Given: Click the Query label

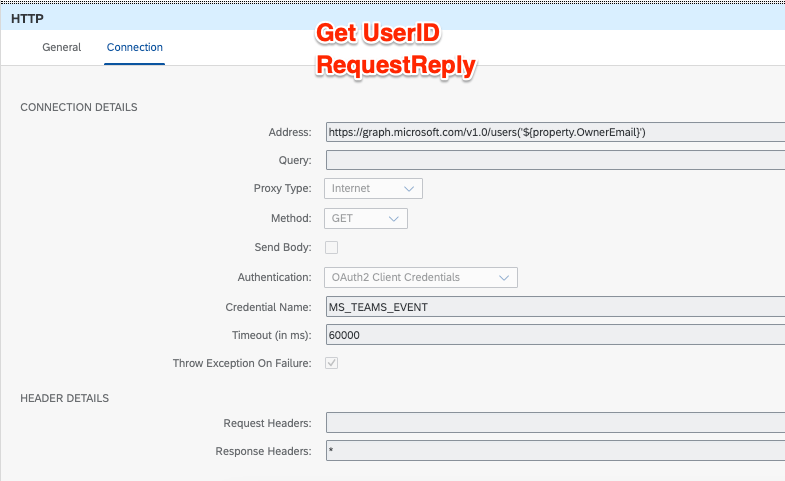Looking at the screenshot, I should pyautogui.click(x=295, y=160).
